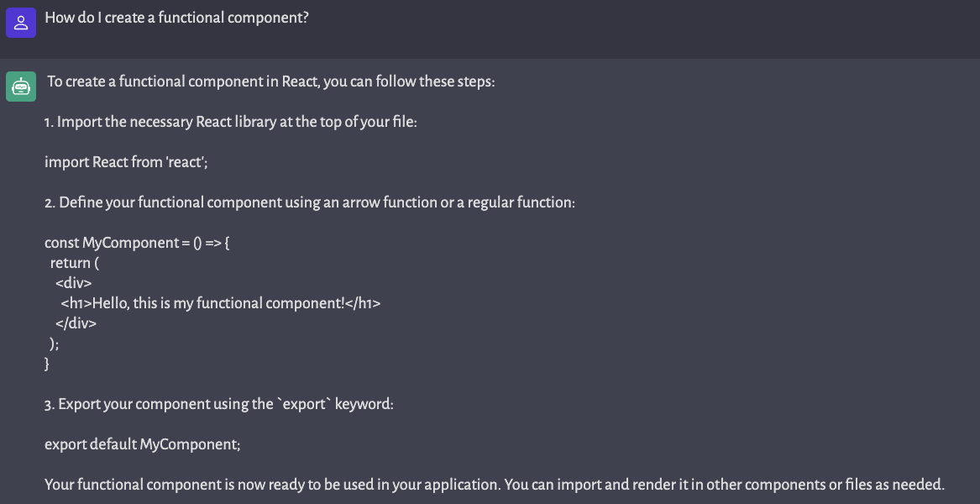Click the closing curly brace line
This screenshot has width=980, height=504.
[x=47, y=364]
